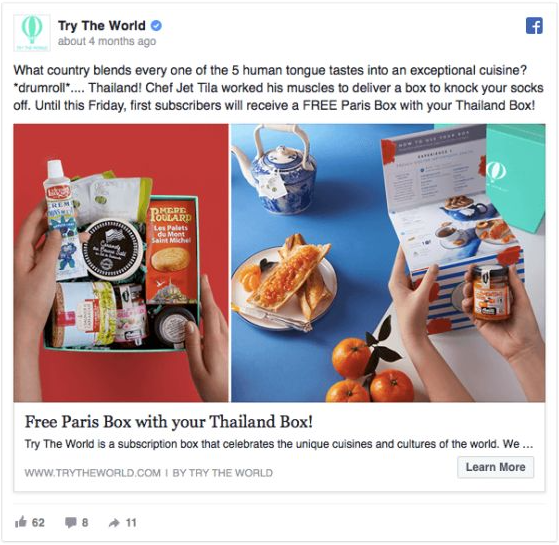Click the thumbs-up like icon

[21, 522]
